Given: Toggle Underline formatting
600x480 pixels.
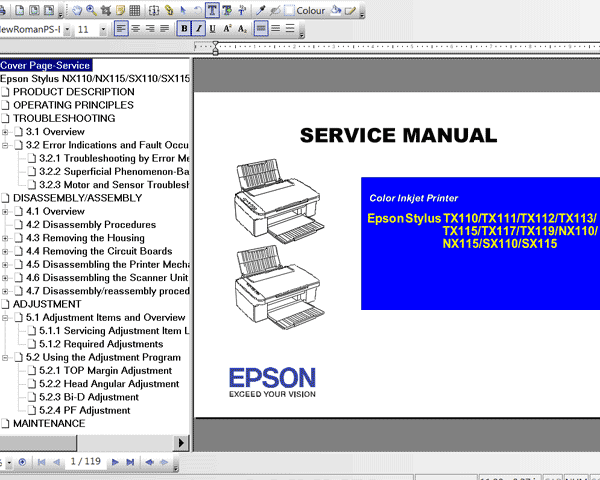Looking at the screenshot, I should pos(213,28).
